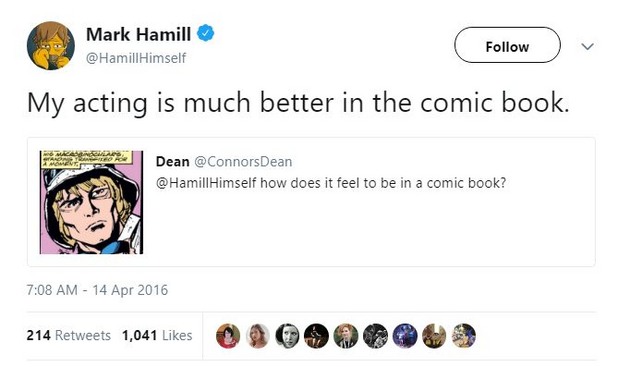Open the @HamillHimself handle
This screenshot has height=367, width=618.
(x=136, y=58)
